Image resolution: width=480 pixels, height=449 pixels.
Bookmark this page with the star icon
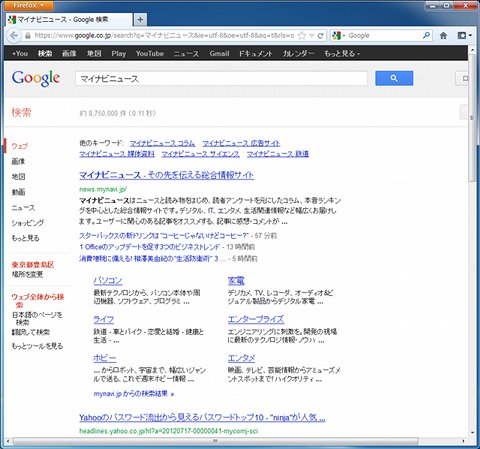tap(302, 36)
